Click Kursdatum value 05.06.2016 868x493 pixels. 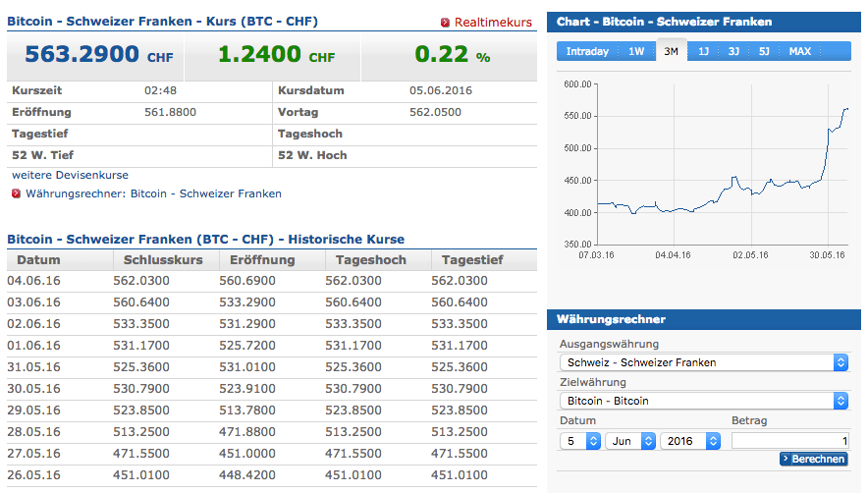tap(441, 91)
